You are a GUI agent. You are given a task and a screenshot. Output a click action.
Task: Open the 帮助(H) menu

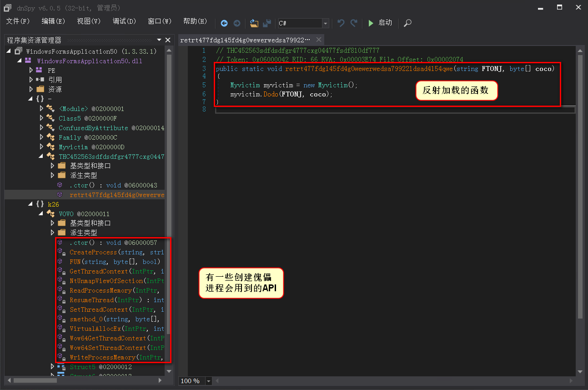pos(195,21)
